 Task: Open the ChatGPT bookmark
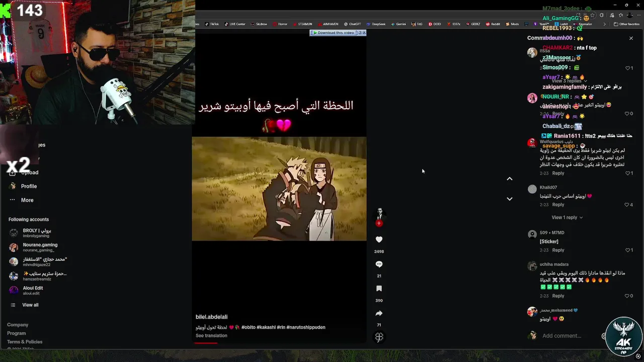[x=353, y=24]
